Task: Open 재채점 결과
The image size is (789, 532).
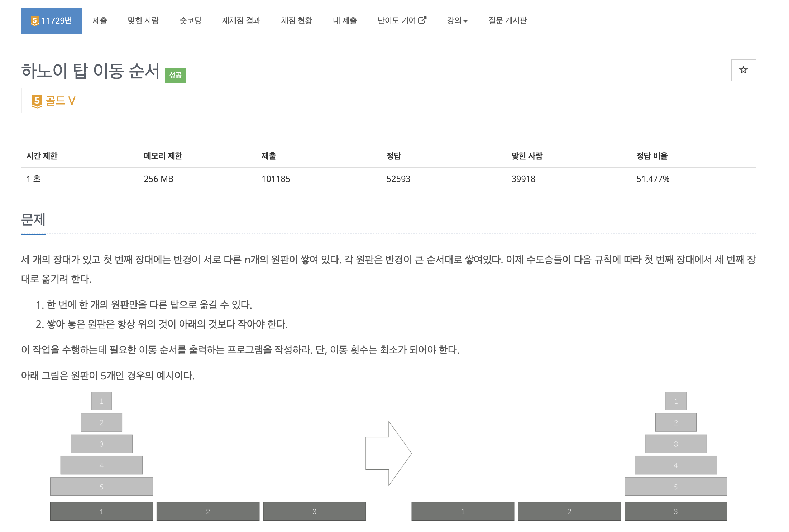Action: tap(241, 21)
